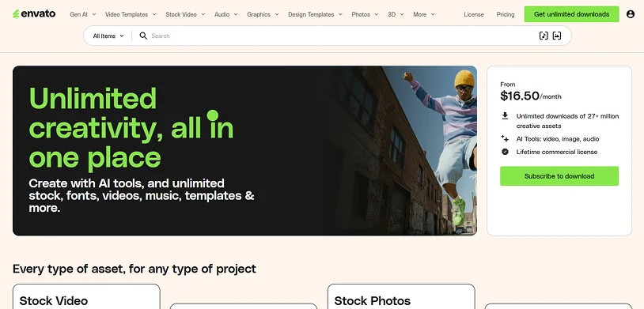Click 'Create with AI tools' subheading text
The width and height of the screenshot is (644, 309).
[x=142, y=195]
